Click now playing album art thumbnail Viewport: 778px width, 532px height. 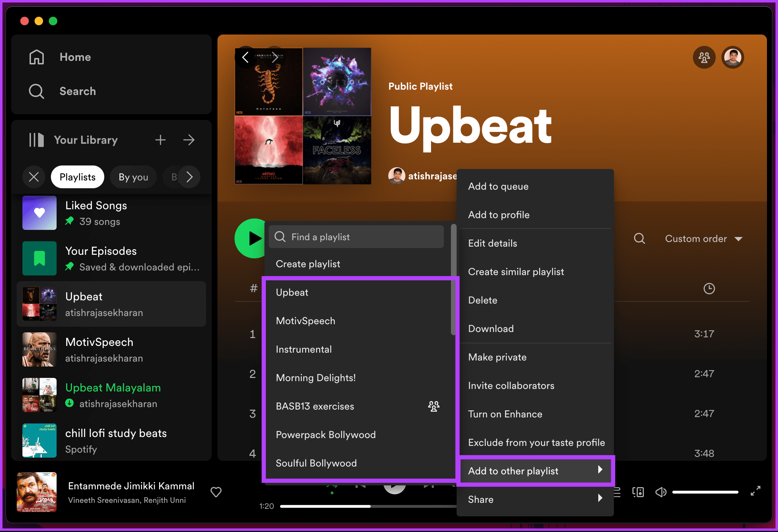click(x=37, y=492)
